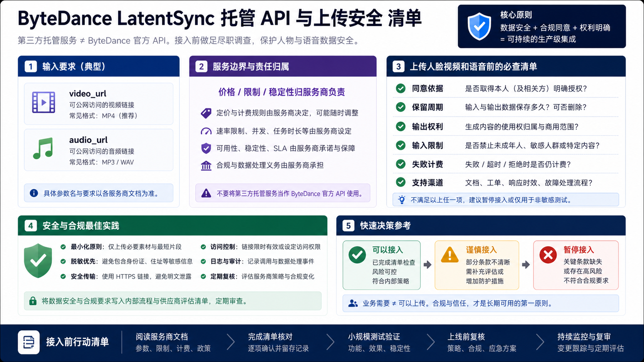The width and height of the screenshot is (644, 362).
Task: Click the check mark beside 最小化原则
Action: (63, 247)
